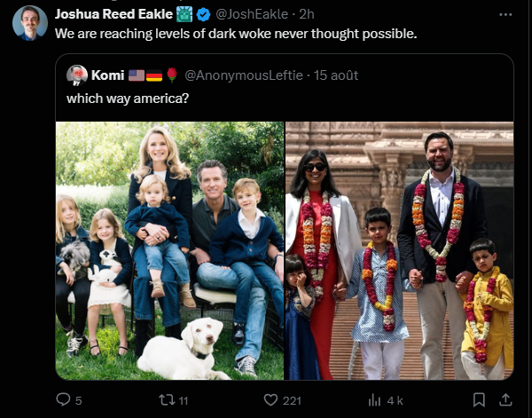Click the share upload icon
The width and height of the screenshot is (532, 418).
point(506,399)
